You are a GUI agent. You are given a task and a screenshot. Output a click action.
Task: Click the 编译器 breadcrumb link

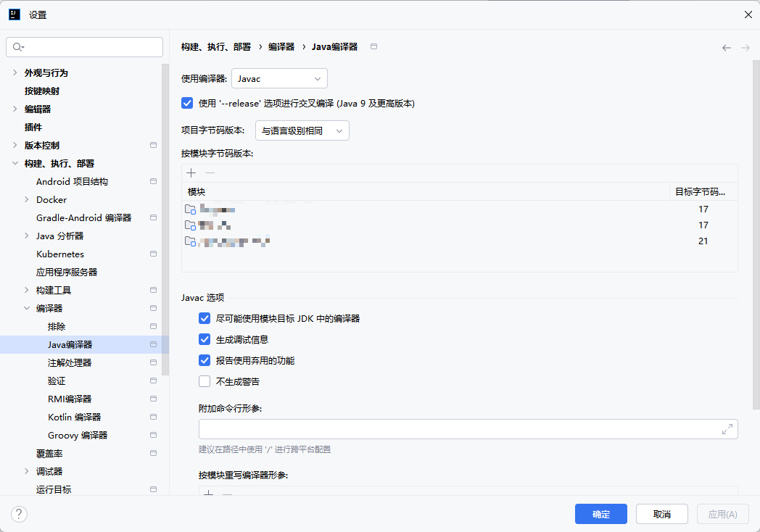[x=282, y=46]
